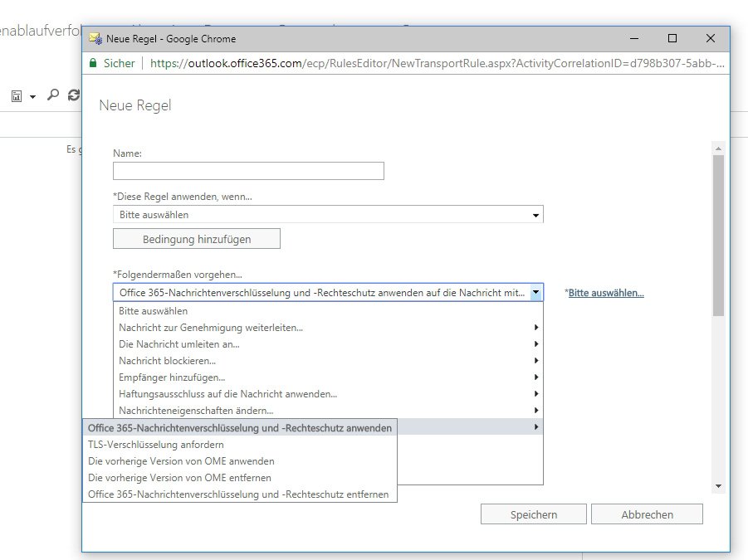Click the 'Speichern' button

533,514
